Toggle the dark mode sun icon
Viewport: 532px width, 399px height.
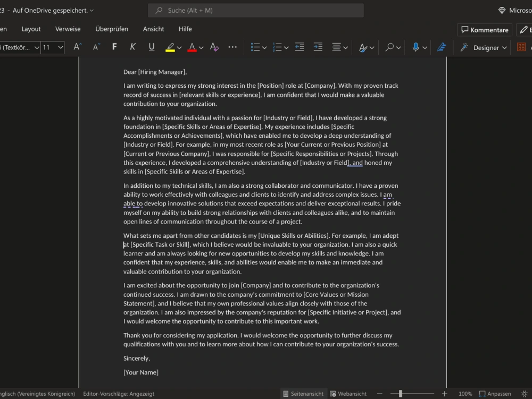(x=524, y=394)
